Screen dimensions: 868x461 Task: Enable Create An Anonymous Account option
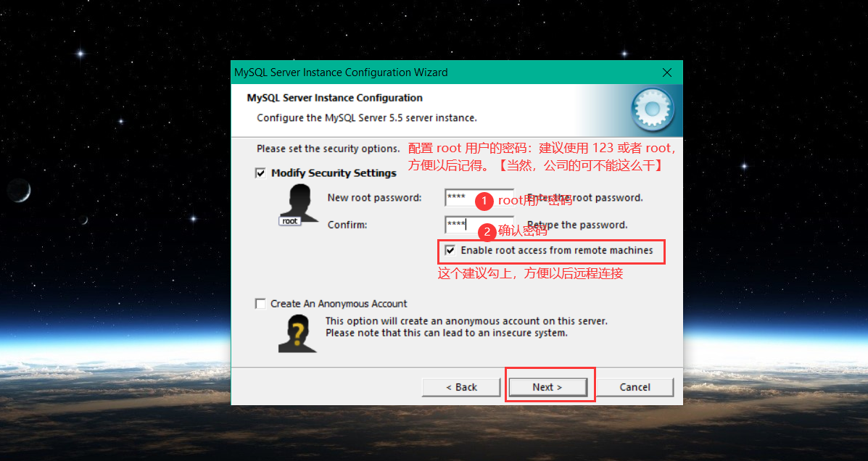pos(260,304)
